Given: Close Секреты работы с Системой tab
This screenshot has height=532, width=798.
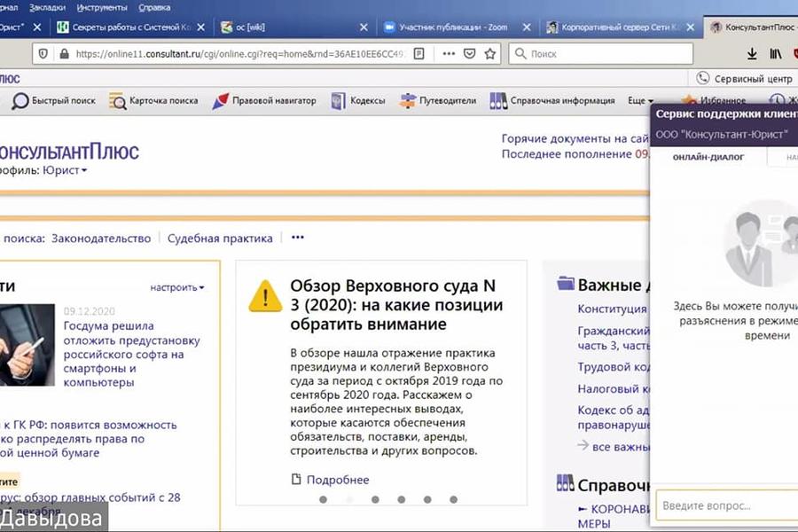Looking at the screenshot, I should coord(201,27).
